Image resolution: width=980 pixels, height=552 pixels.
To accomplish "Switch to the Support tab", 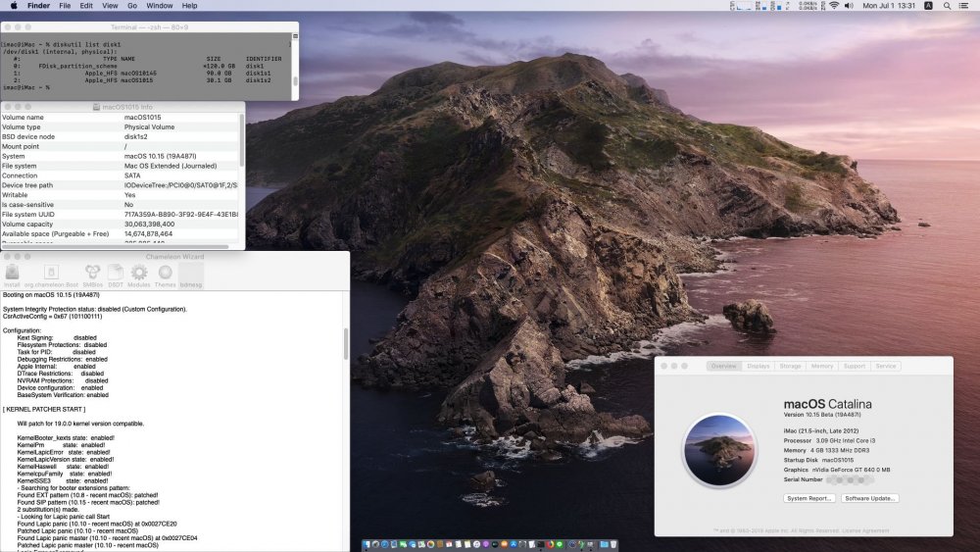I will click(x=855, y=366).
